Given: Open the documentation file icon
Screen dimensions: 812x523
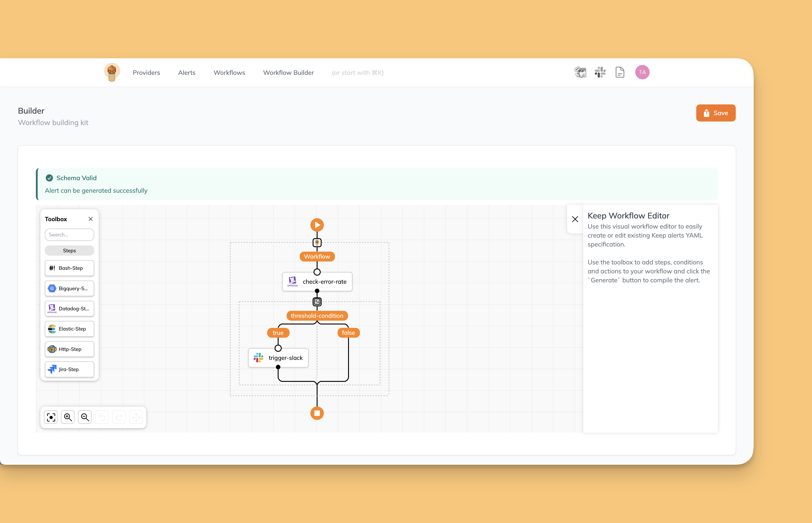Looking at the screenshot, I should click(x=620, y=72).
